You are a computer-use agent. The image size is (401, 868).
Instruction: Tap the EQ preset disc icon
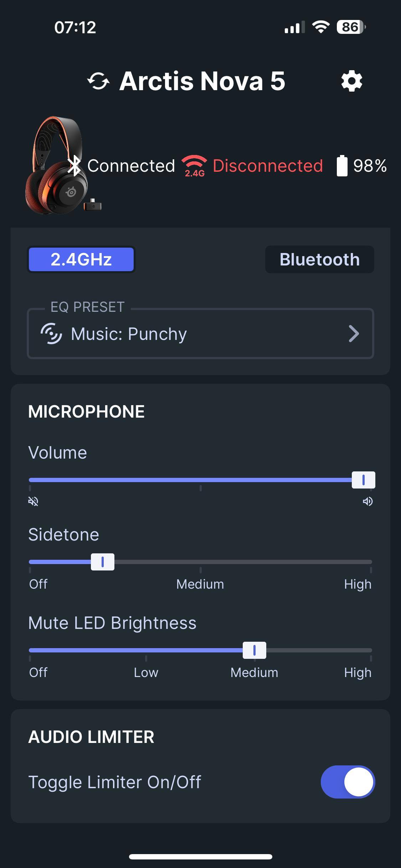51,334
